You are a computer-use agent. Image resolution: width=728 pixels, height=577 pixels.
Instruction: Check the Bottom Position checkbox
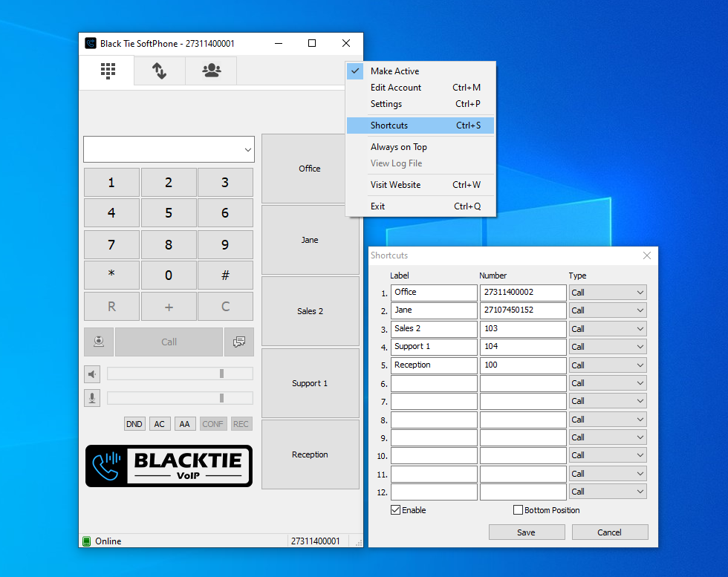point(519,510)
